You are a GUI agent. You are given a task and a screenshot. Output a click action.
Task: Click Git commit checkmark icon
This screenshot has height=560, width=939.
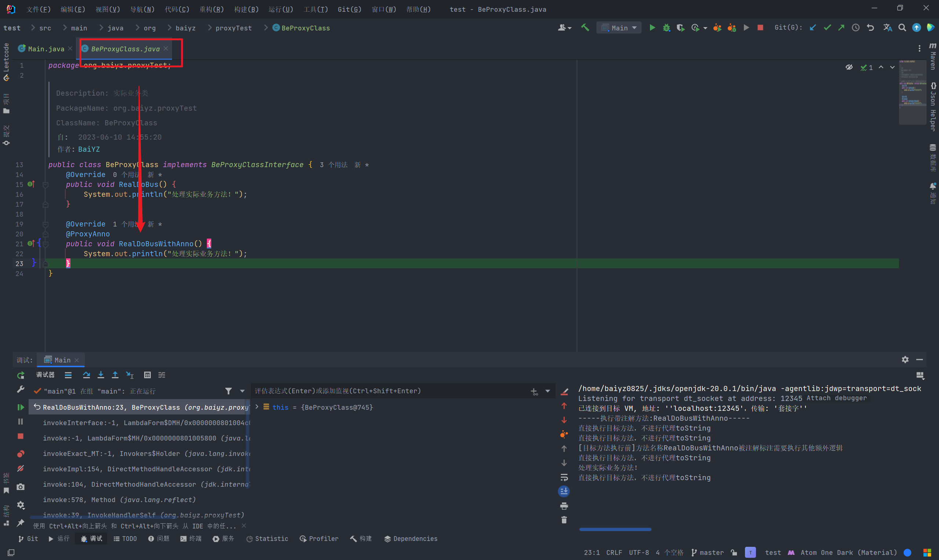pos(827,27)
